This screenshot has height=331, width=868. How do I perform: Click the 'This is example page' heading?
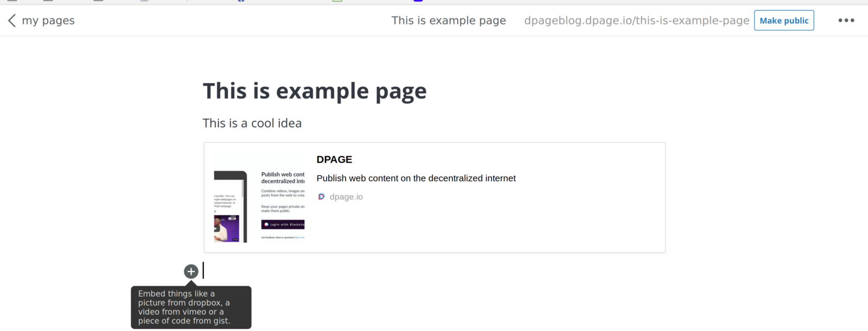315,91
